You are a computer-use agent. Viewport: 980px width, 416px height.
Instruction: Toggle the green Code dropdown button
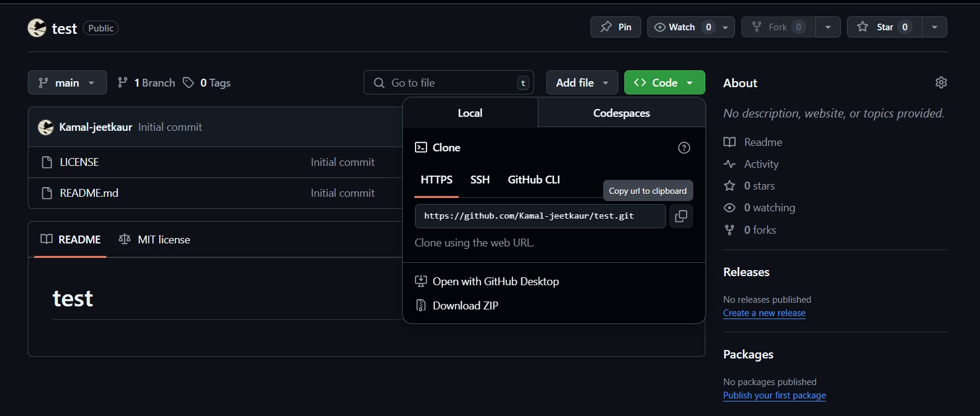[664, 82]
